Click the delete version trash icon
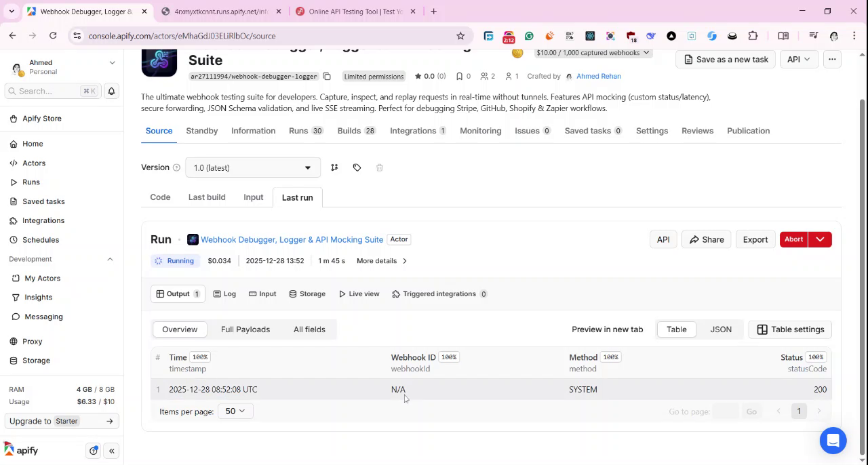This screenshot has width=868, height=465. (379, 167)
